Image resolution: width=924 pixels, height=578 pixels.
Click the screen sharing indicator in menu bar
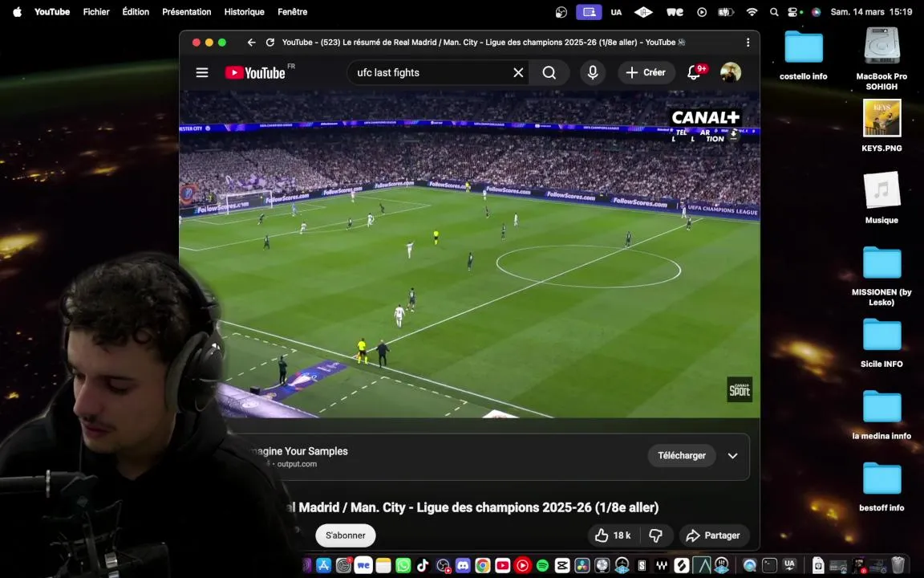(x=589, y=12)
